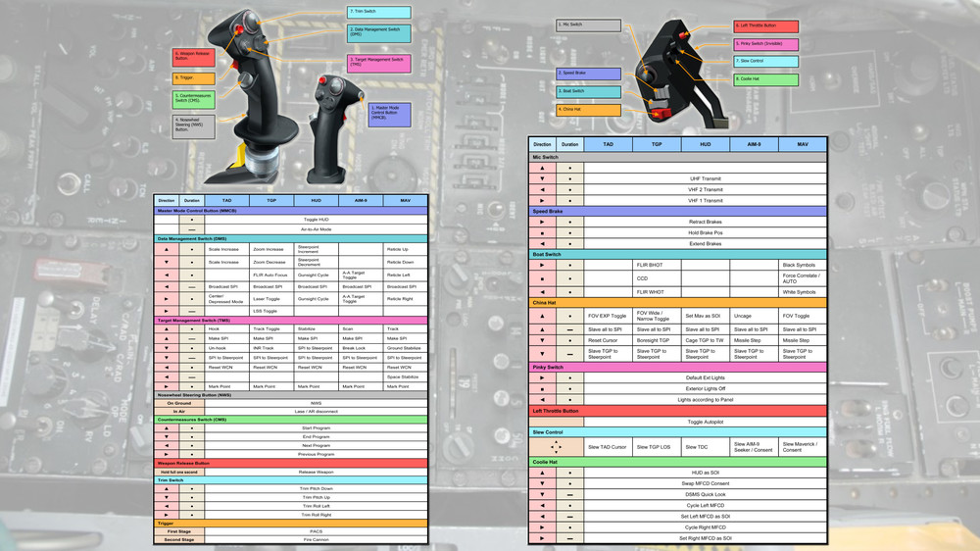The image size is (980, 551).
Task: Click the four-way arrow icon in Slew Control row
Action: (x=556, y=446)
